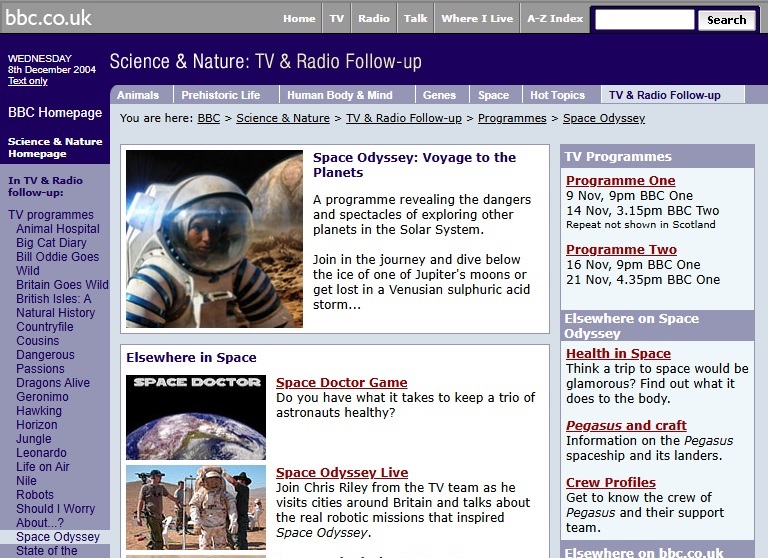The height and width of the screenshot is (558, 768).
Task: Open the Talk nav item
Action: (415, 19)
